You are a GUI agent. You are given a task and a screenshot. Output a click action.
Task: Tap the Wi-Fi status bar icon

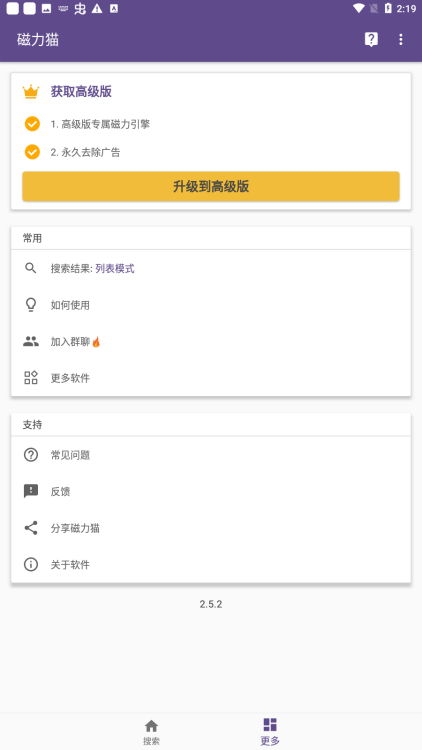358,8
